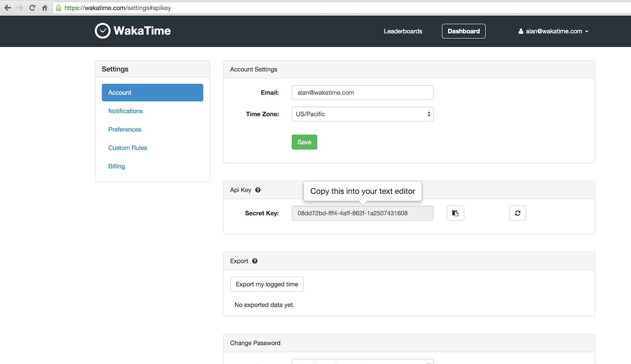Open the alan@wakatime.com user menu
This screenshot has width=631, height=364.
coord(553,31)
